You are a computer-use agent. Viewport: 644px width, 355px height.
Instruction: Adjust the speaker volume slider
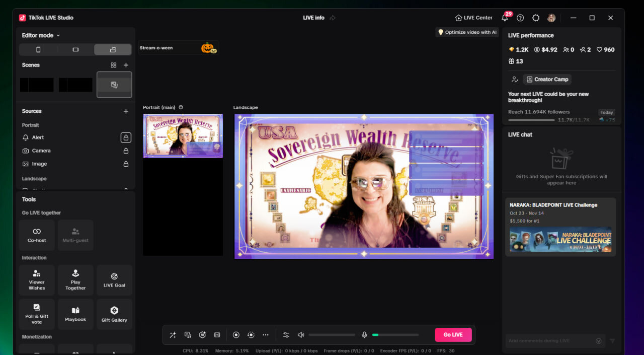click(x=332, y=335)
